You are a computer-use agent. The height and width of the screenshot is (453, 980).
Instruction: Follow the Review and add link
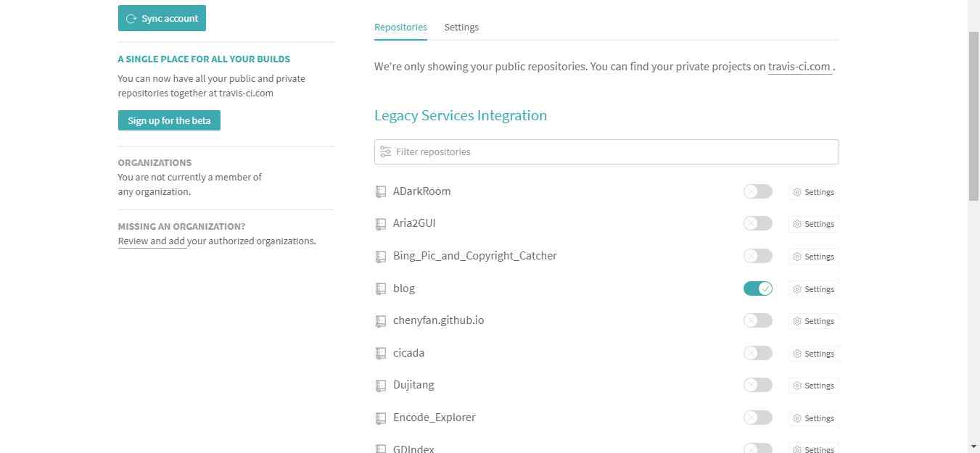(152, 241)
